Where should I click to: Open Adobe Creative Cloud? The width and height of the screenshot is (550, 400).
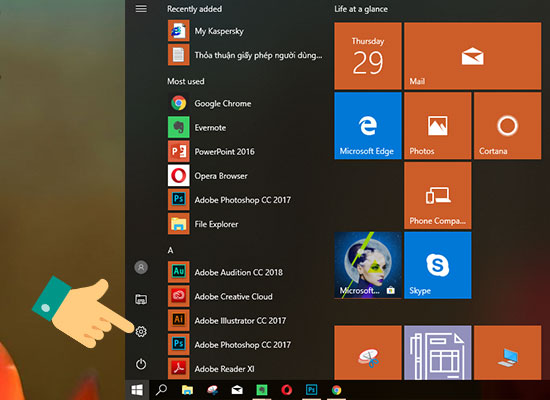click(245, 296)
